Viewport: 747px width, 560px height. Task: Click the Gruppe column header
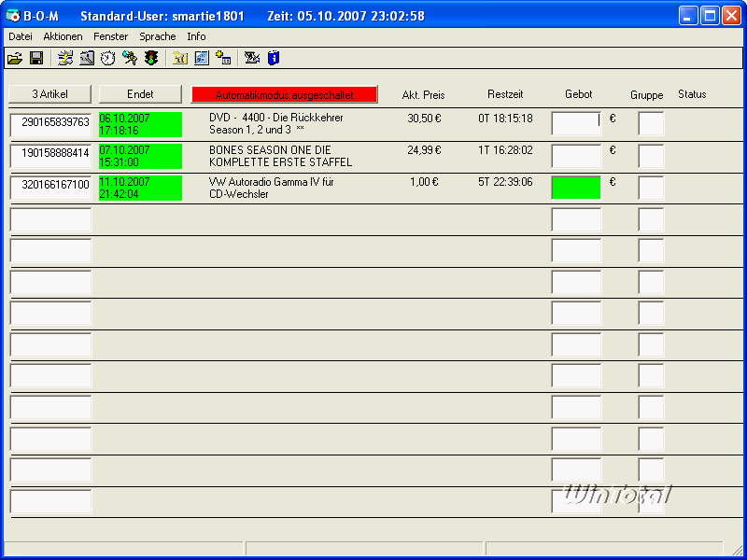point(647,95)
